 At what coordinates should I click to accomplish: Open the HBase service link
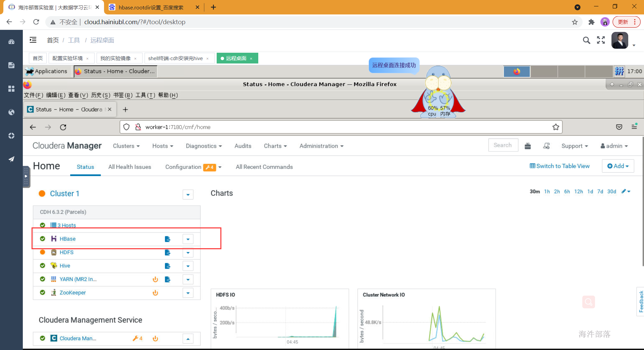click(x=67, y=239)
